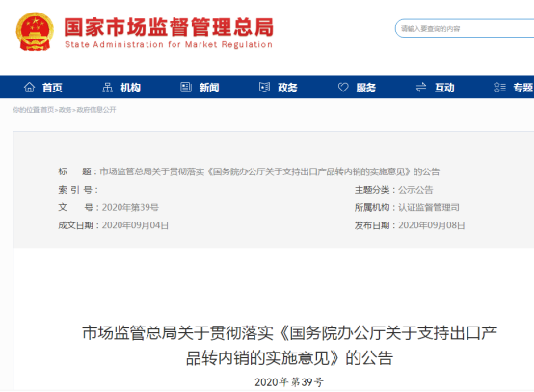534x392 pixels.
Task: Click the national emblem logo
Action: click(x=35, y=32)
